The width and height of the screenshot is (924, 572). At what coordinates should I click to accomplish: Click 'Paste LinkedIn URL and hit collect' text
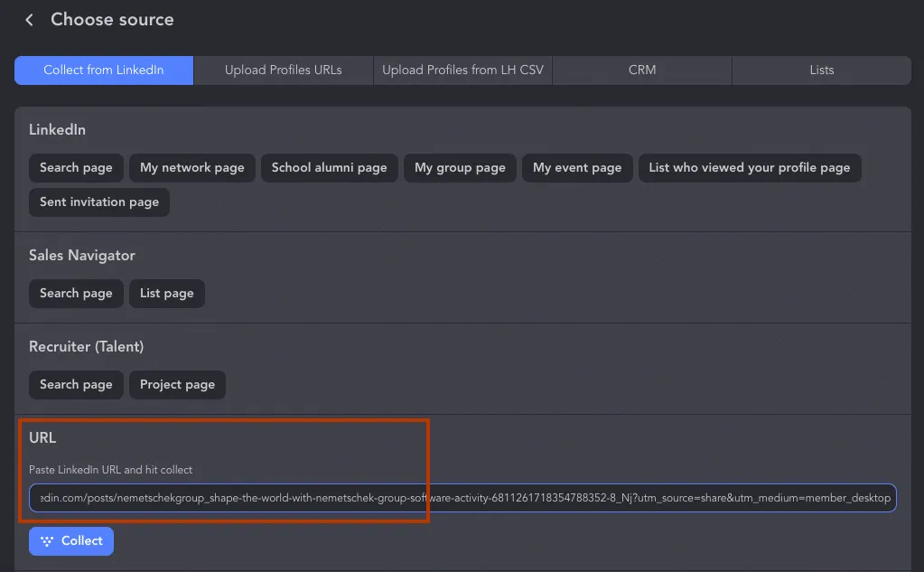[111, 470]
